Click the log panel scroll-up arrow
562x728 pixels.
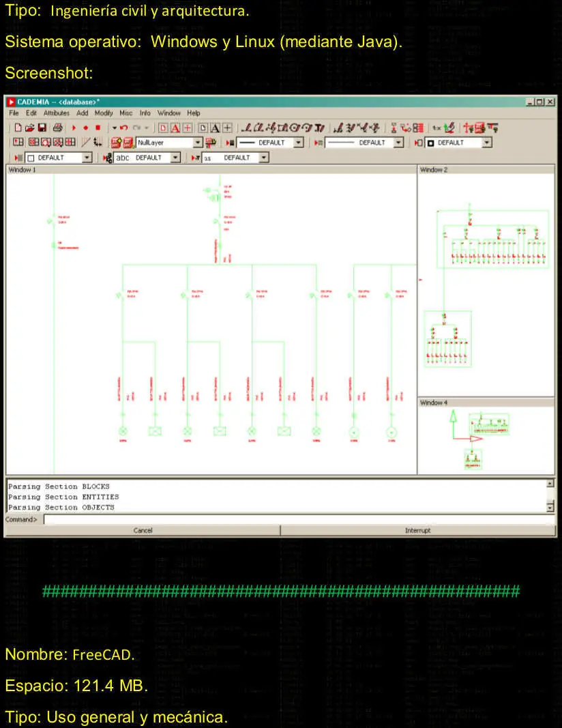click(550, 484)
